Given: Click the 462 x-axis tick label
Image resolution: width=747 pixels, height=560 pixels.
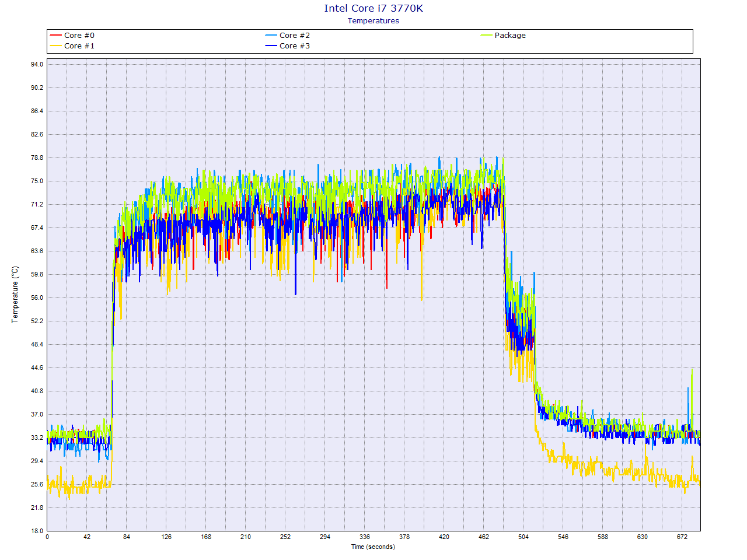Looking at the screenshot, I should coord(484,537).
